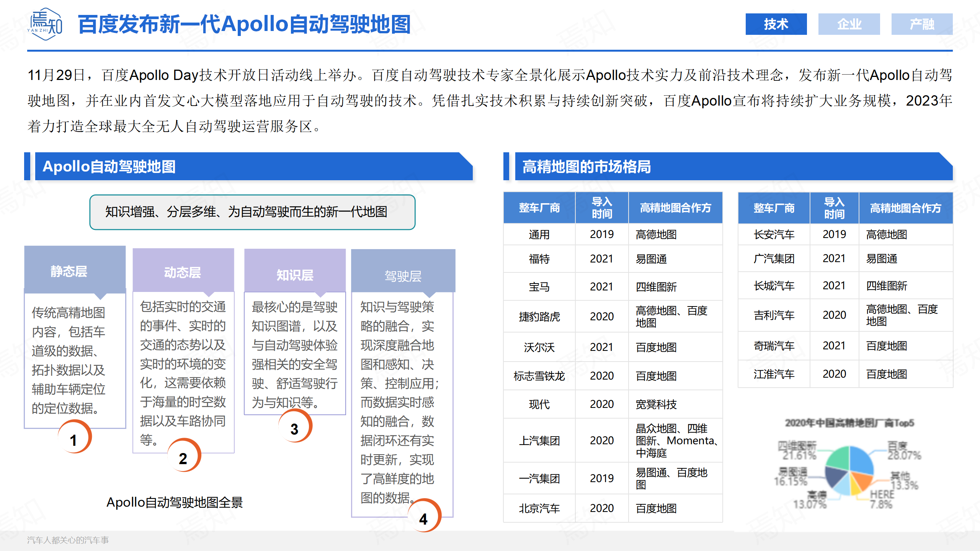
Task: Click the 广汽集团 cell
Action: tap(774, 258)
